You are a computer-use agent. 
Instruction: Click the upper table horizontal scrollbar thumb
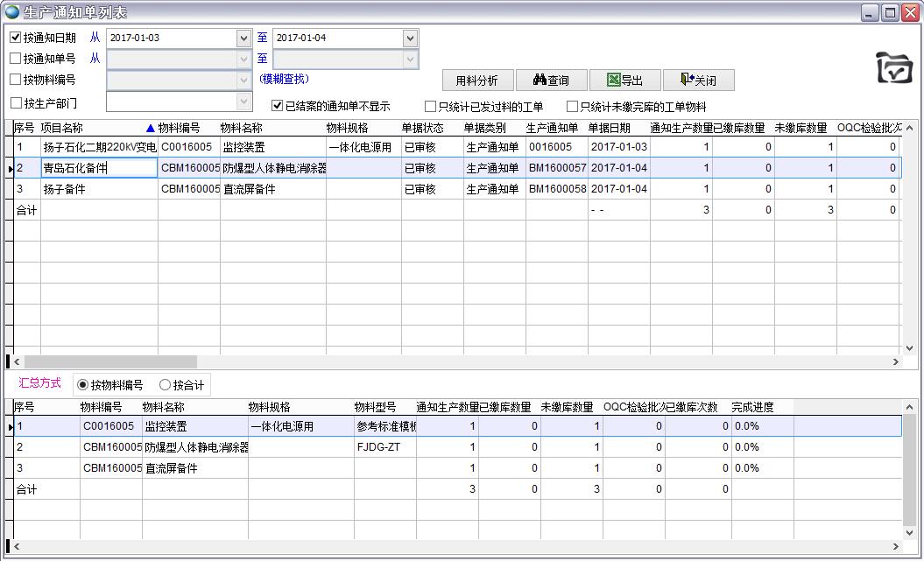pos(110,361)
